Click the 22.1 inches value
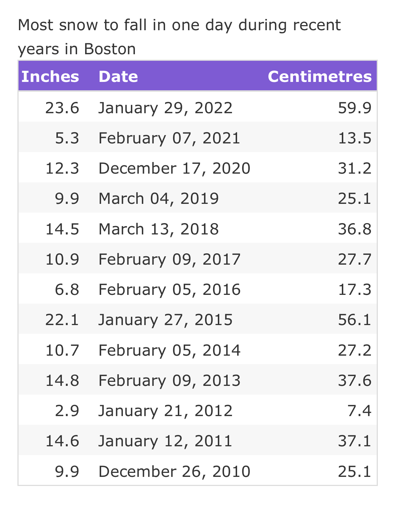The image size is (420, 506). (62, 320)
